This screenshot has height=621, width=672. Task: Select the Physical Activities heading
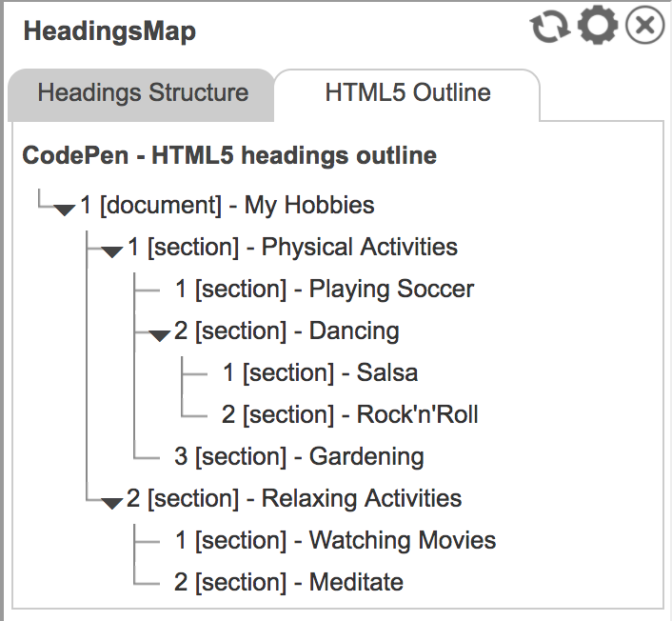tap(292, 247)
